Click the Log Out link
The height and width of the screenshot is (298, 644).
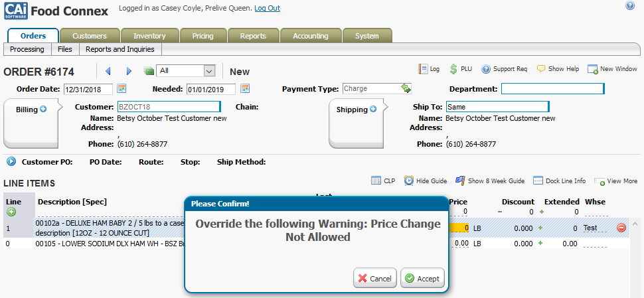(268, 8)
